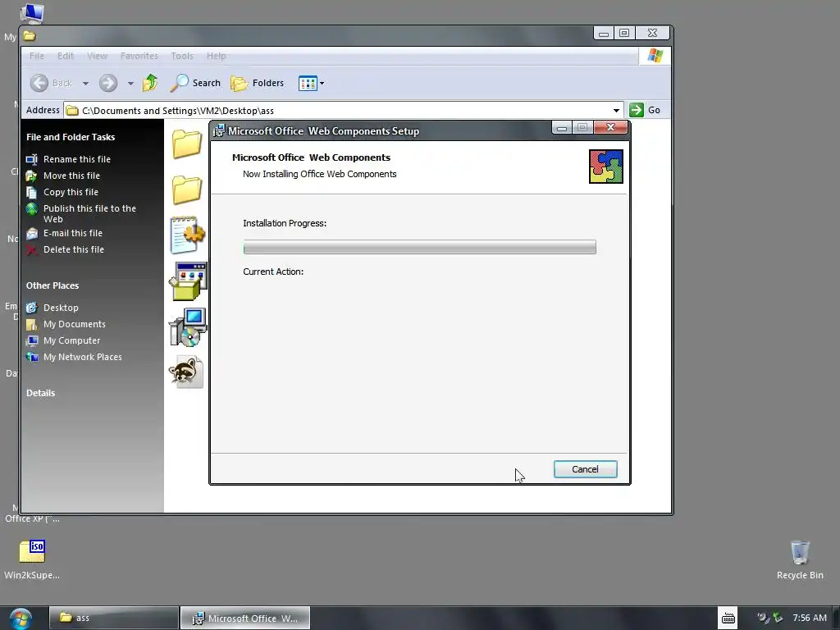Select the first folder icon in file list
The width and height of the screenshot is (840, 630).
coord(186,144)
